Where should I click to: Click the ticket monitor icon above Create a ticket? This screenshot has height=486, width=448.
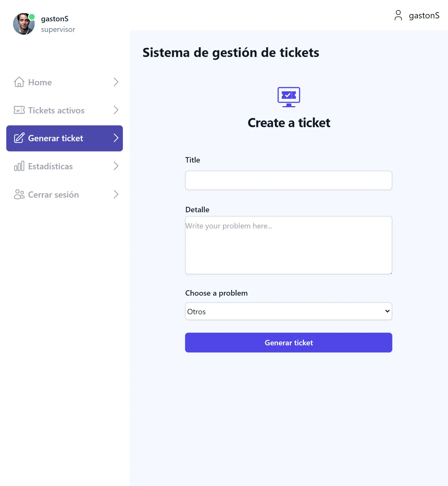(289, 97)
